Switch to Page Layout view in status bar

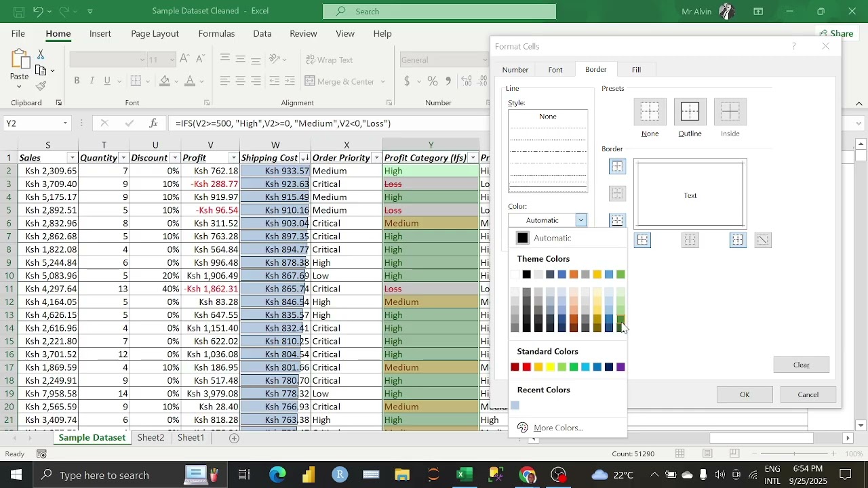pyautogui.click(x=707, y=453)
